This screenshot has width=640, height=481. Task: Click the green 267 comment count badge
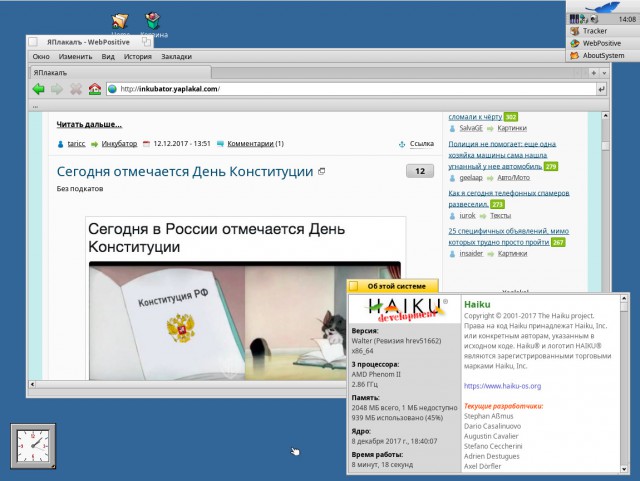pyautogui.click(x=558, y=243)
